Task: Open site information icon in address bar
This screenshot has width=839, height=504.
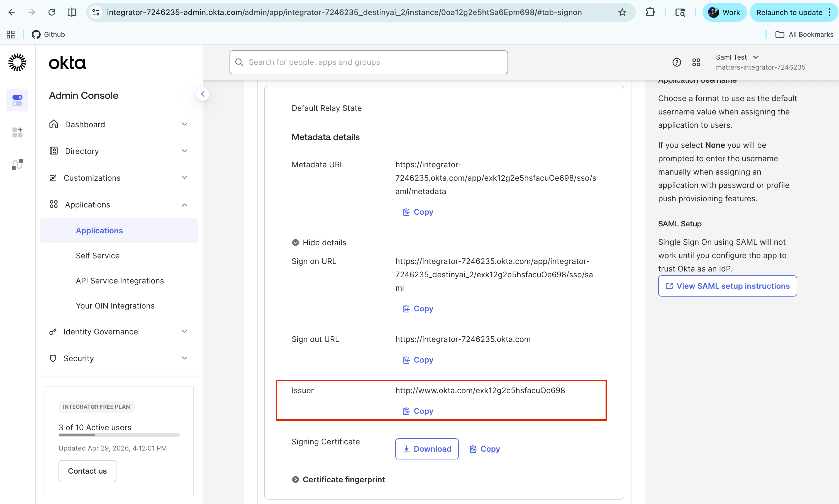Action: (x=96, y=13)
